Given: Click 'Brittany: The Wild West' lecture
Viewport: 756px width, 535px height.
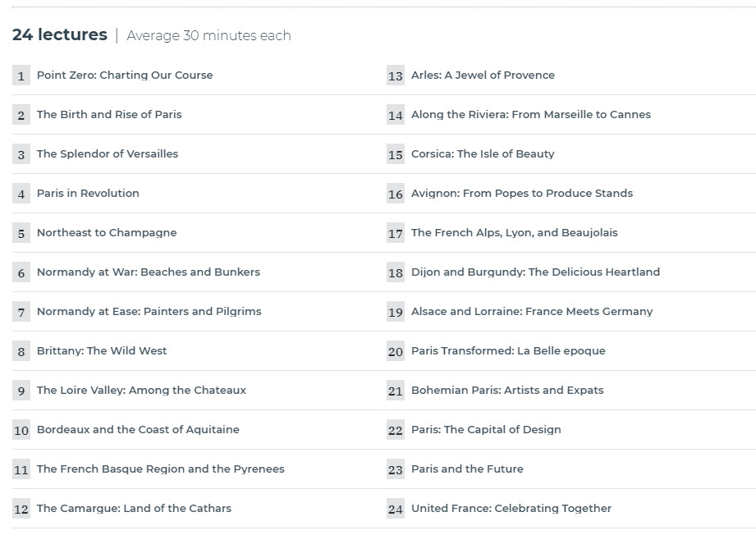Looking at the screenshot, I should [x=102, y=351].
